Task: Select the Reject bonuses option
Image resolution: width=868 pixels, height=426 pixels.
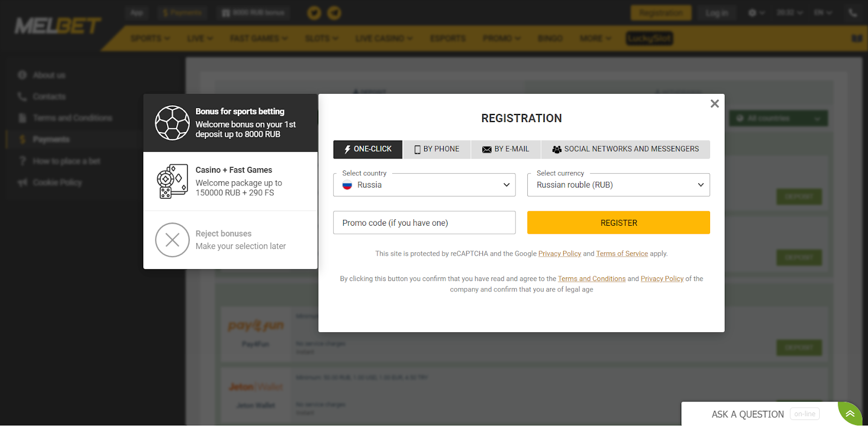Action: tap(231, 240)
